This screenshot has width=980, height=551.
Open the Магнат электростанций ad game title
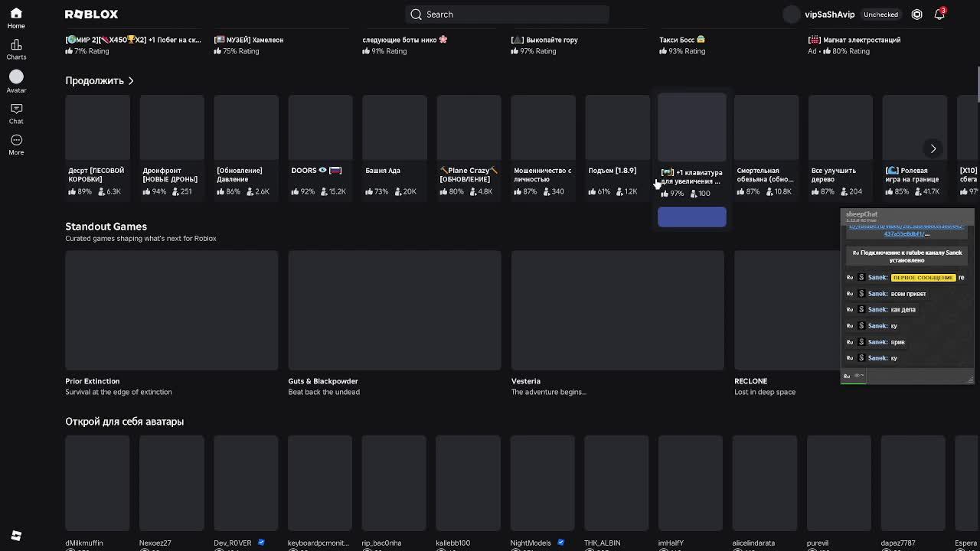pos(854,40)
